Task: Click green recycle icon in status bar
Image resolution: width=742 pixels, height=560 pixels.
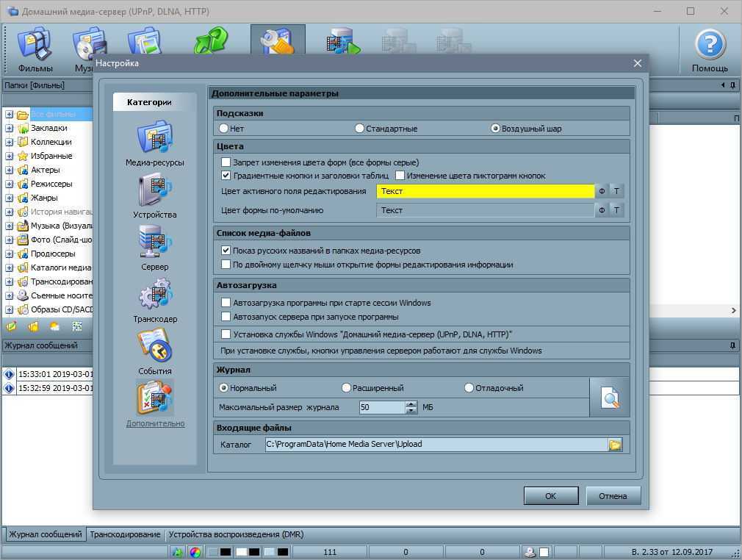Action: pos(178,552)
